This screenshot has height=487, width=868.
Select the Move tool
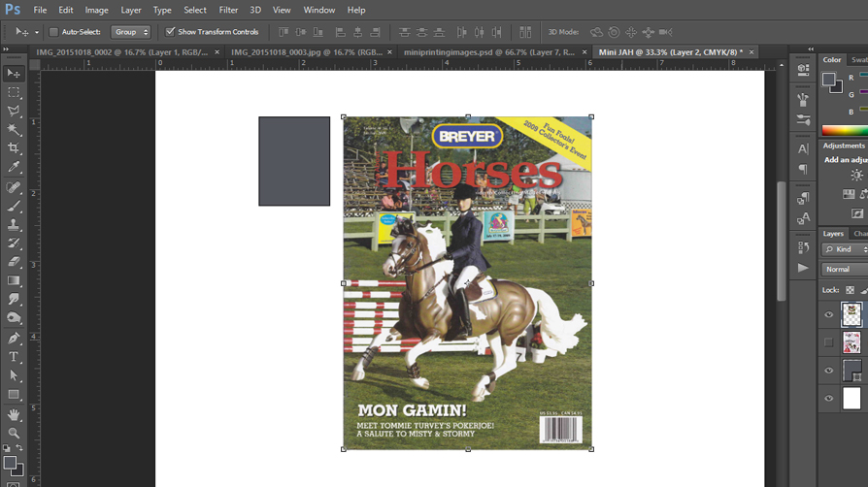(x=14, y=74)
